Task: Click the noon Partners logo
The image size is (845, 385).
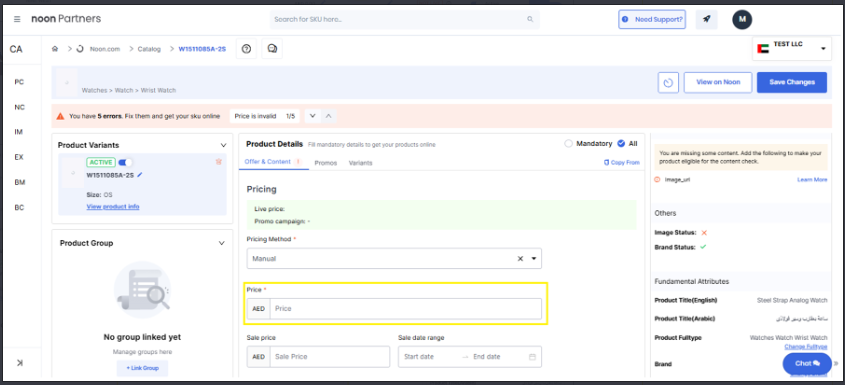Action: click(66, 19)
